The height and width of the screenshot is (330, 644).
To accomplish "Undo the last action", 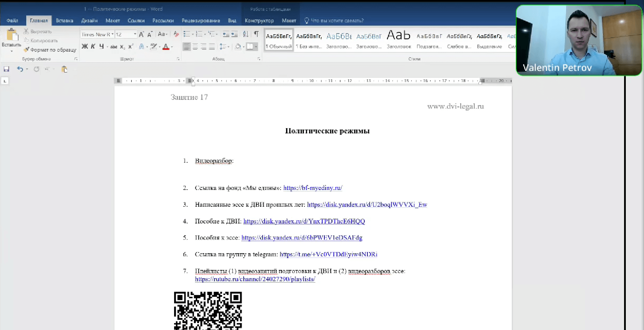I will (x=20, y=69).
